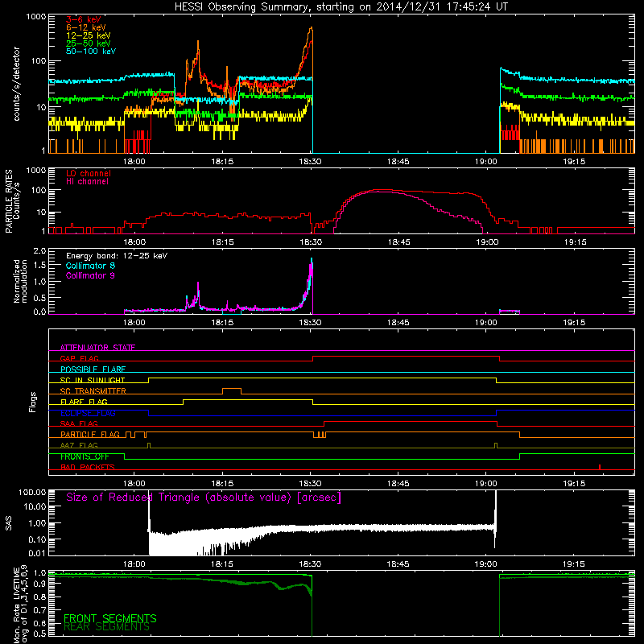Click 19:00 tick under the modulation panel

point(486,323)
